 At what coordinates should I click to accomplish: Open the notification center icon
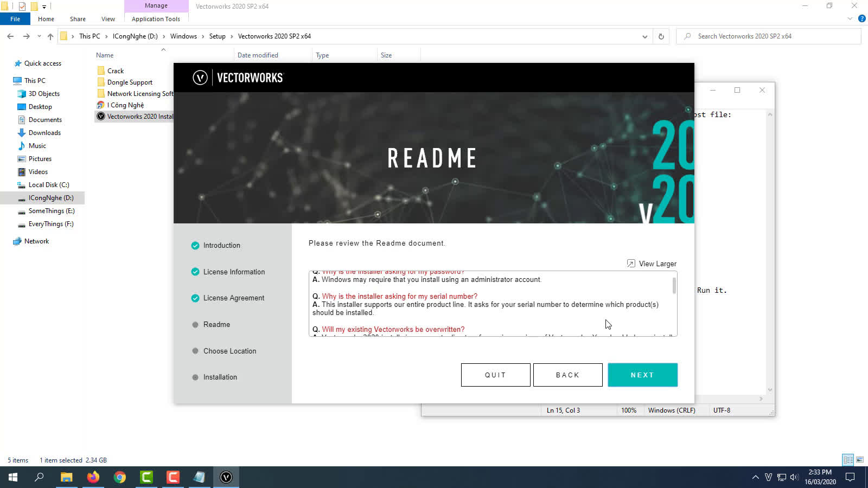[850, 477]
